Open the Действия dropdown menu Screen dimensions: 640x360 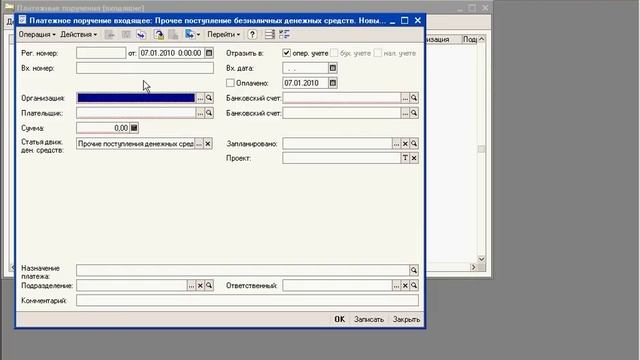point(79,35)
